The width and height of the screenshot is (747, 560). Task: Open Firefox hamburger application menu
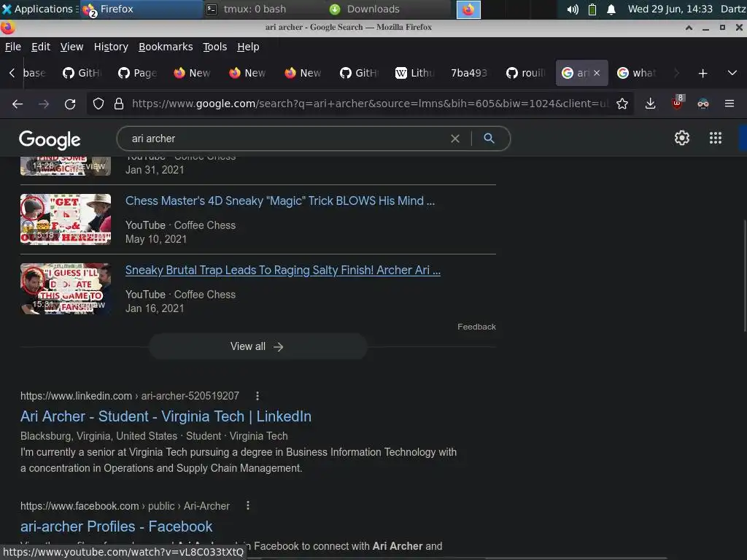pos(729,104)
